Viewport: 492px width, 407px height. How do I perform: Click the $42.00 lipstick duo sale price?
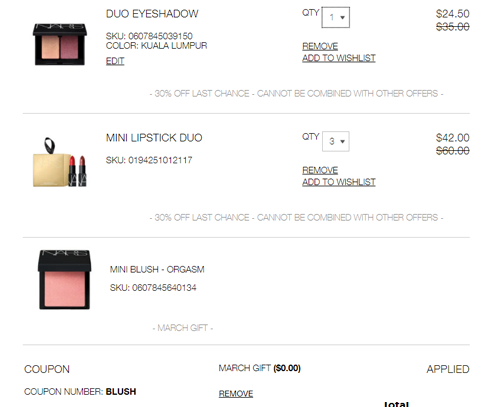[453, 138]
